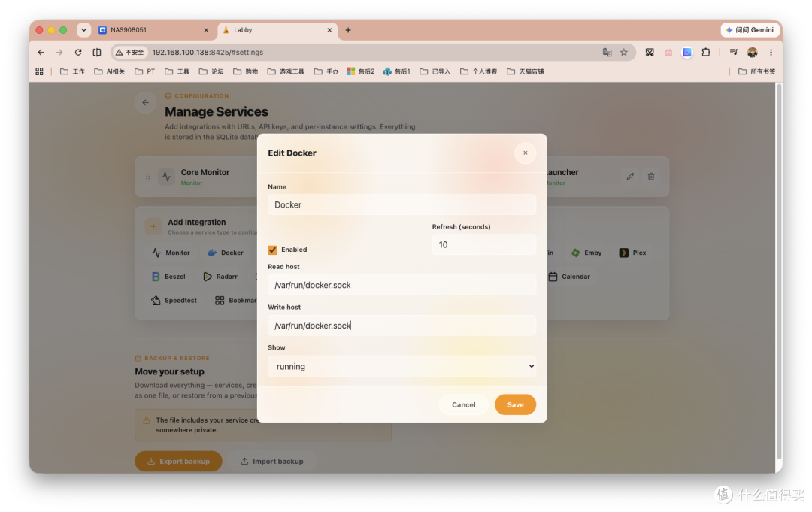Add a Radarr integration
Image resolution: width=812 pixels, height=512 pixels.
[220, 277]
